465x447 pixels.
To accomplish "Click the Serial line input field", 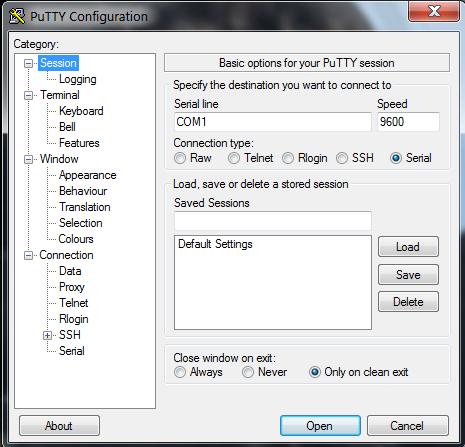I will point(272,122).
